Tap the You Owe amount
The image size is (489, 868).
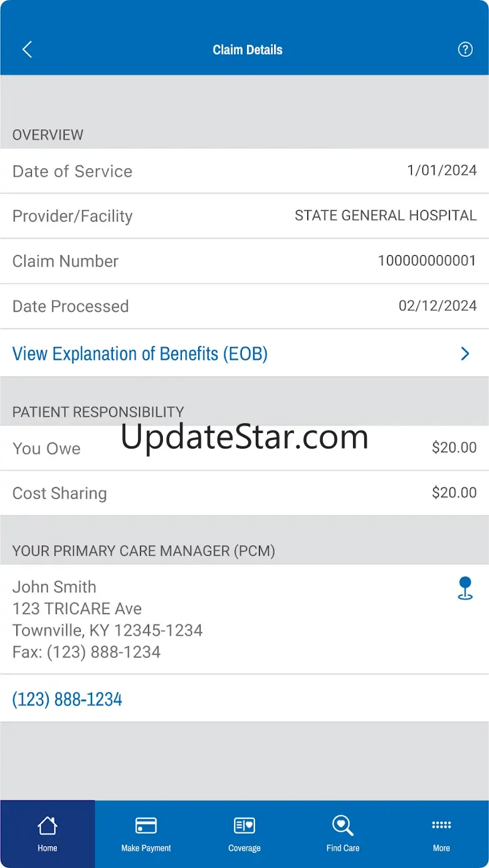point(454,447)
